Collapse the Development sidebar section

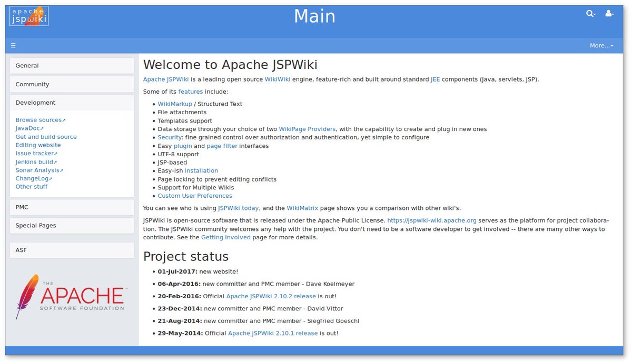click(x=72, y=103)
